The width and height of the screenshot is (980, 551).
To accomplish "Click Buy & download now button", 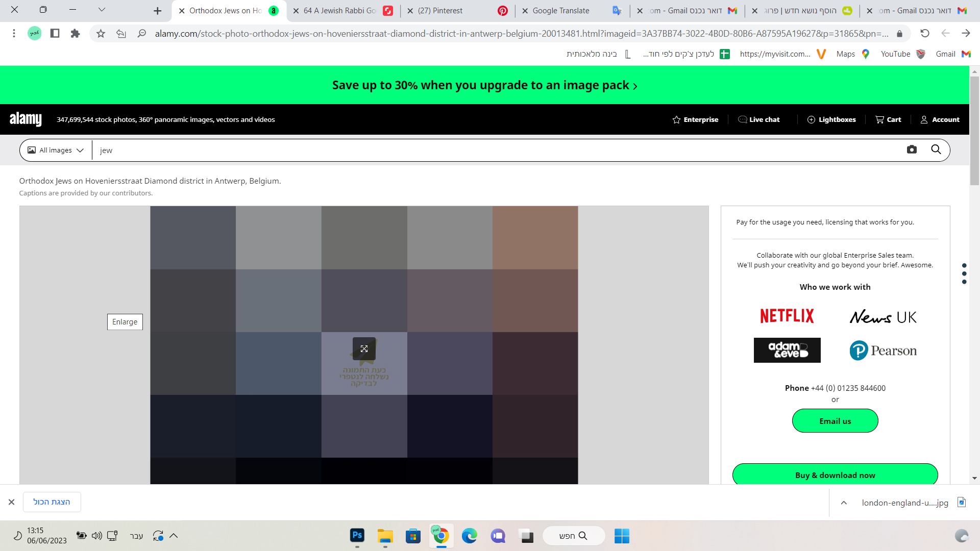I will coord(835,474).
